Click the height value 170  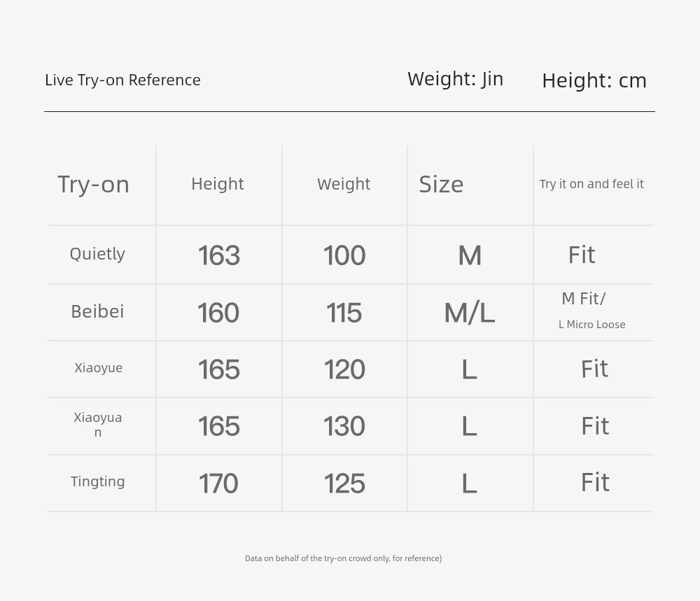(x=218, y=483)
